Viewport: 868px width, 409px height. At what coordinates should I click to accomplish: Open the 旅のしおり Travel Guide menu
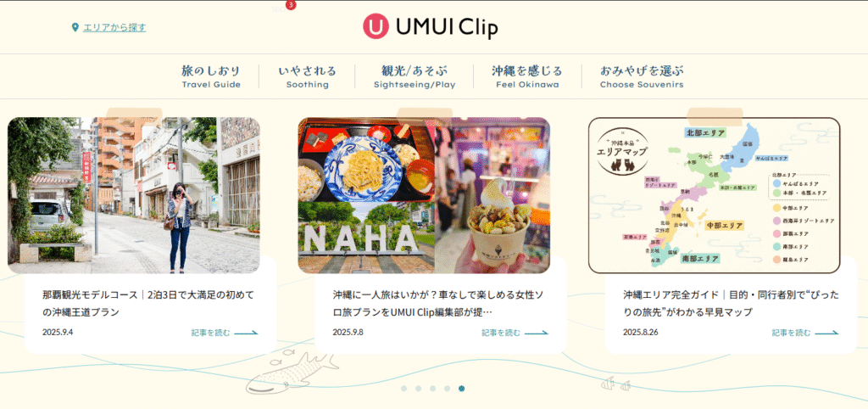point(211,77)
